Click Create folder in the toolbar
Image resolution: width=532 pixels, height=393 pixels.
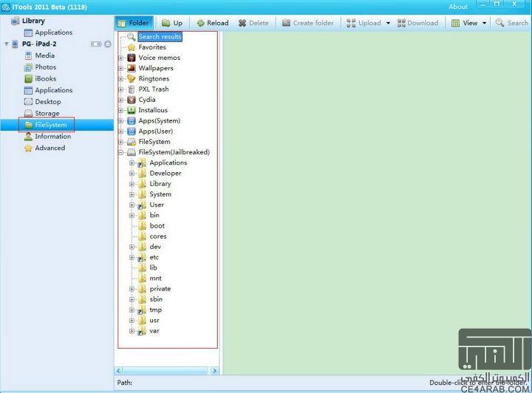308,23
